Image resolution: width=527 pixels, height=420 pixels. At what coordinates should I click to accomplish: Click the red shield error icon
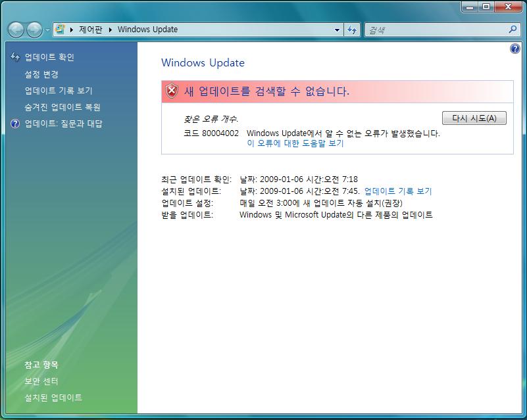[x=172, y=91]
